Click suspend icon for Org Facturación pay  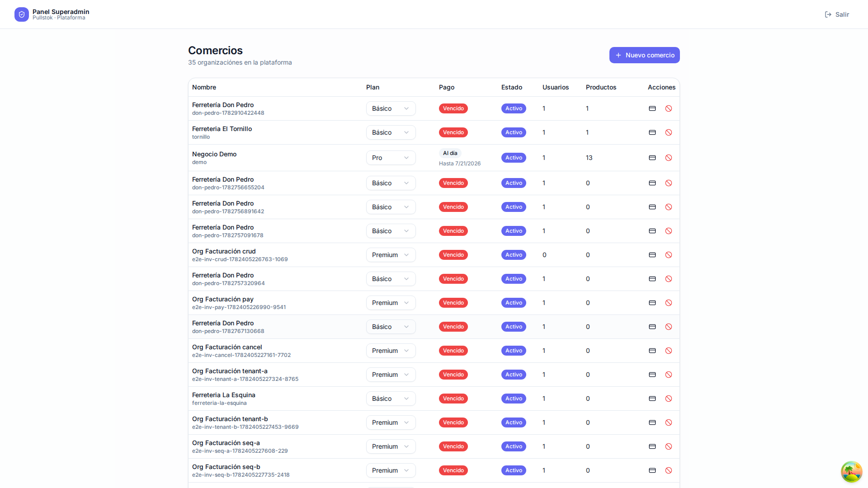(669, 303)
